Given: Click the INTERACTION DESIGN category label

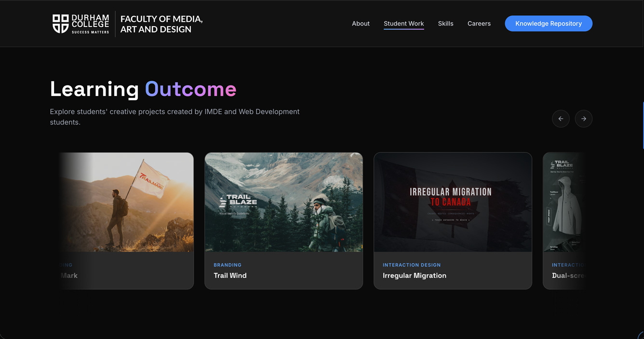Looking at the screenshot, I should click(x=412, y=265).
